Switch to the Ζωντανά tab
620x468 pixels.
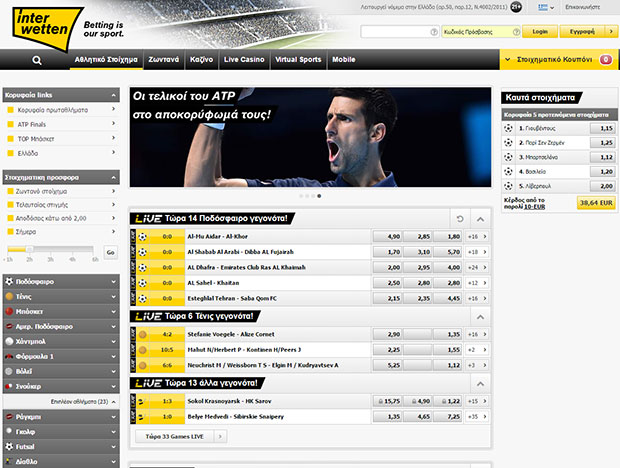click(163, 60)
